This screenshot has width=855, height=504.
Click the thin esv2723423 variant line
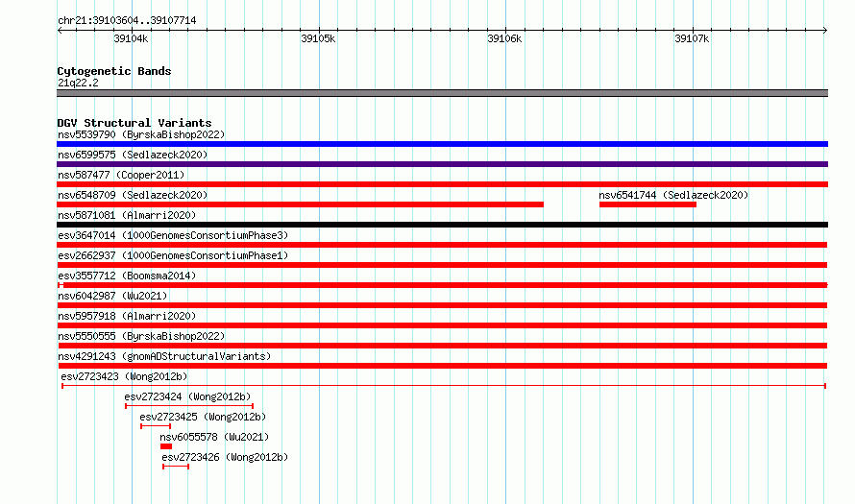point(444,386)
